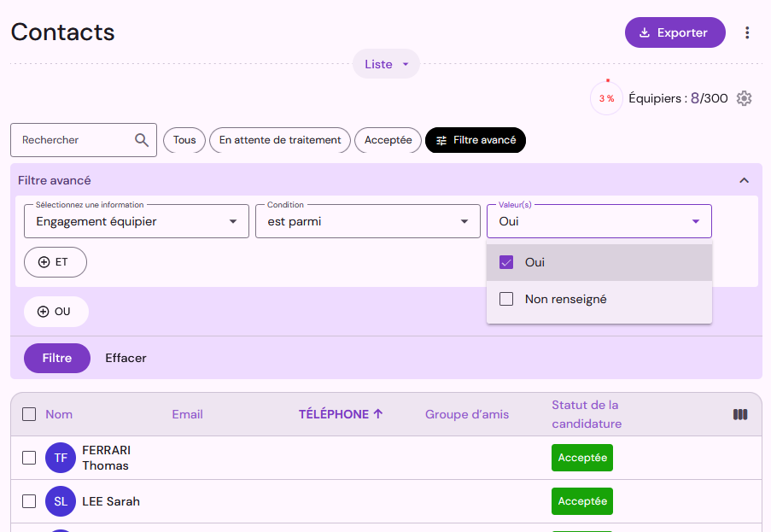Click the SL avatar for Lee Sarah
This screenshot has width=771, height=532.
tap(61, 501)
